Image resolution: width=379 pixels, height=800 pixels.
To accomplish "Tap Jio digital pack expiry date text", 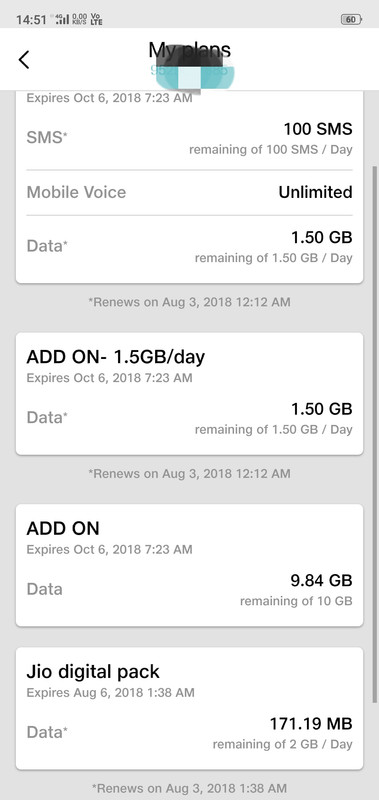I will pos(110,693).
